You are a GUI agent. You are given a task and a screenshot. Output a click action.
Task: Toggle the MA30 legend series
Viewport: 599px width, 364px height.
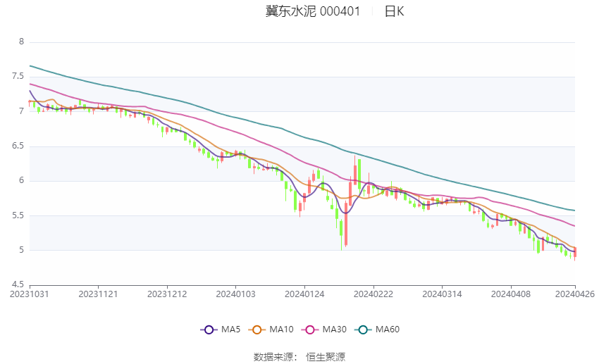[324, 330]
